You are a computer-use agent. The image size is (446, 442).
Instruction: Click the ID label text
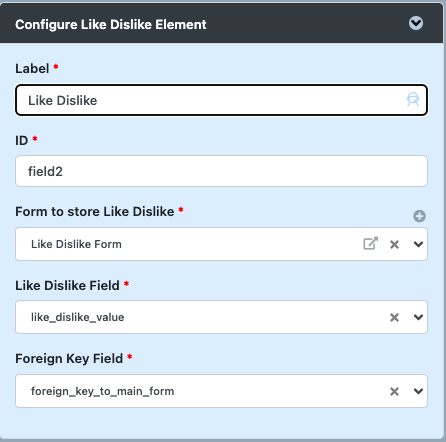tap(22, 141)
